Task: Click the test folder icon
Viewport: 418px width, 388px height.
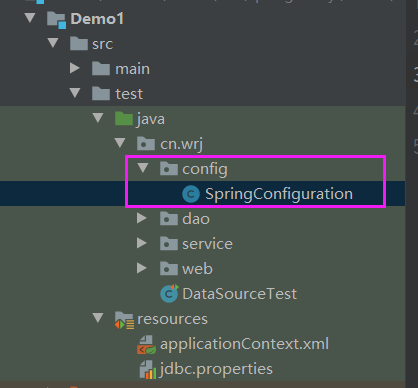Action: (x=101, y=94)
